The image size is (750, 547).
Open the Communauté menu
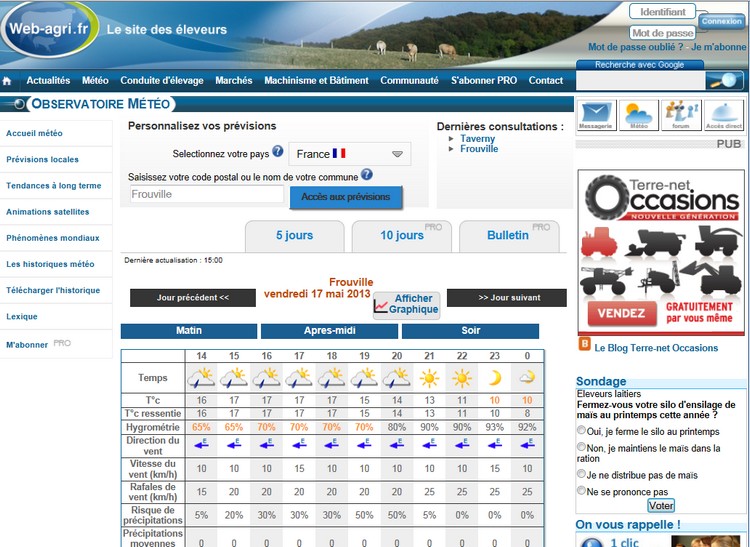point(409,81)
